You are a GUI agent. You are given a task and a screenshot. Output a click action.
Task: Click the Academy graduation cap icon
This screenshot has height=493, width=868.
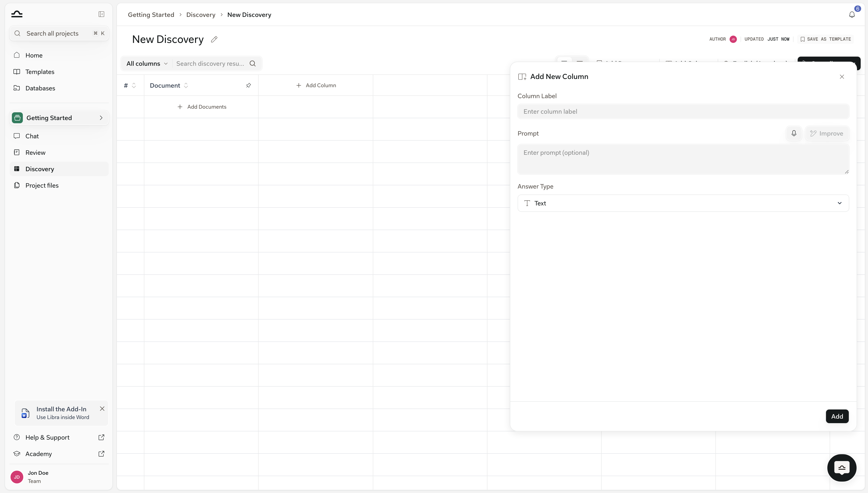tap(17, 453)
